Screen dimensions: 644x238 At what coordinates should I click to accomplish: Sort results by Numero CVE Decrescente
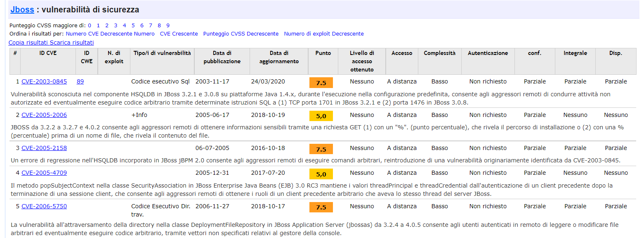pos(99,34)
